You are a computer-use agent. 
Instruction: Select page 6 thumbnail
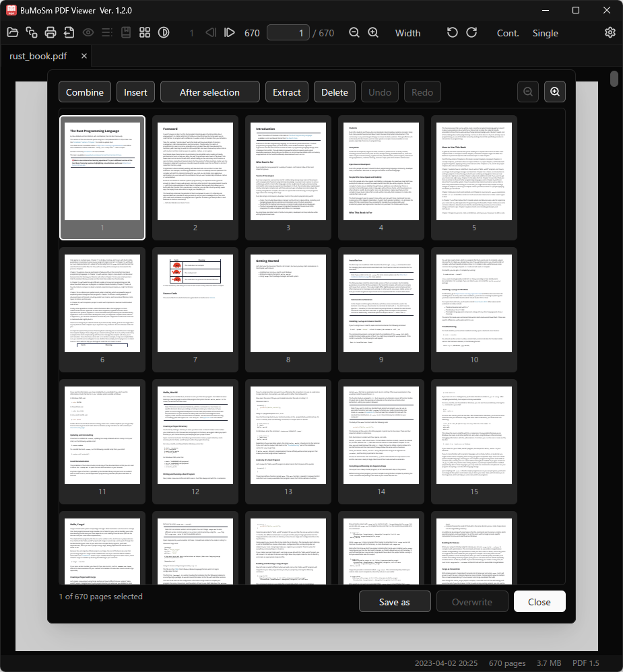tap(102, 310)
